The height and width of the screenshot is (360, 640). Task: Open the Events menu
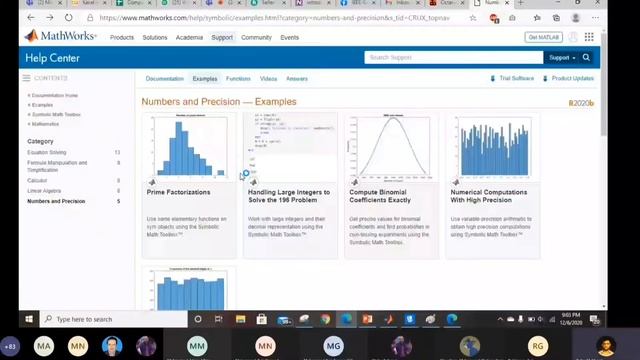coord(289,37)
